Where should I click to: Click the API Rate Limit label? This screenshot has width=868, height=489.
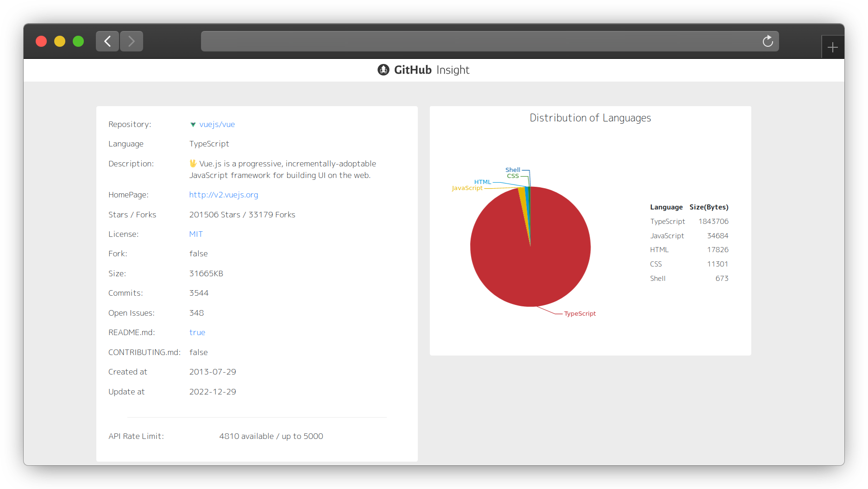pyautogui.click(x=136, y=436)
